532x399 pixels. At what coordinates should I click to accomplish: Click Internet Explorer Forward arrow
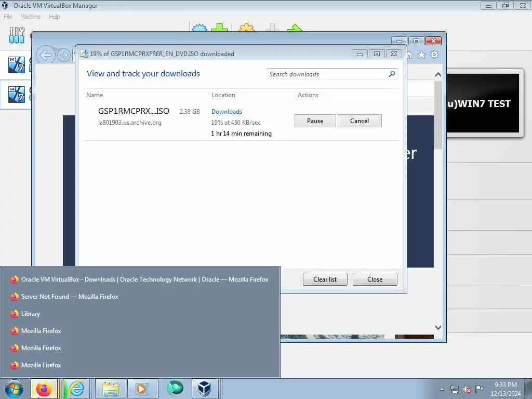[x=63, y=55]
